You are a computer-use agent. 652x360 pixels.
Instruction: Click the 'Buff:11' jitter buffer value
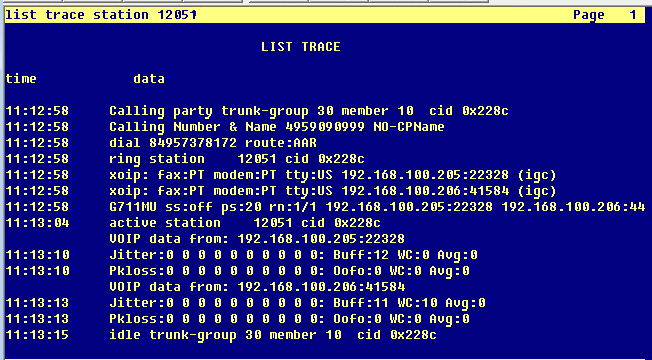pyautogui.click(x=361, y=303)
